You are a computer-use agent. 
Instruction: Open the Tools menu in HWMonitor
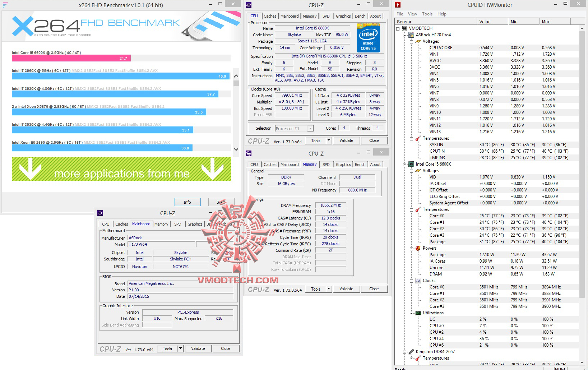[427, 14]
